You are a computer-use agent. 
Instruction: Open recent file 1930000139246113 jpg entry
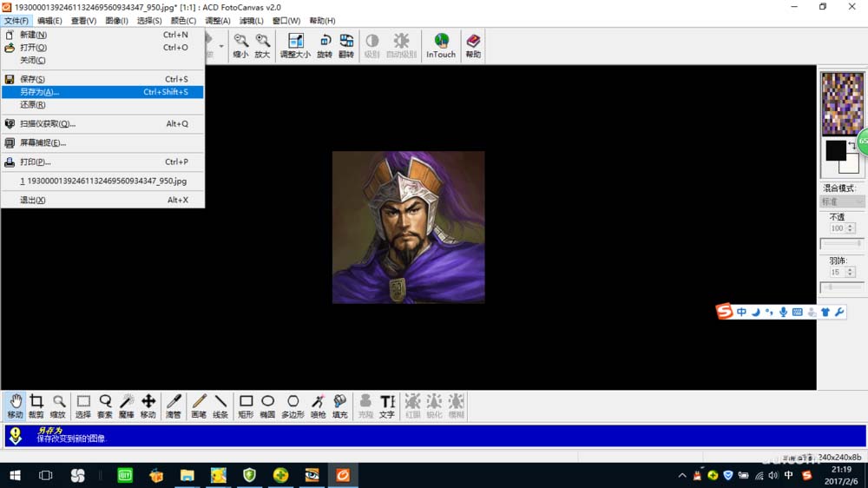[102, 181]
